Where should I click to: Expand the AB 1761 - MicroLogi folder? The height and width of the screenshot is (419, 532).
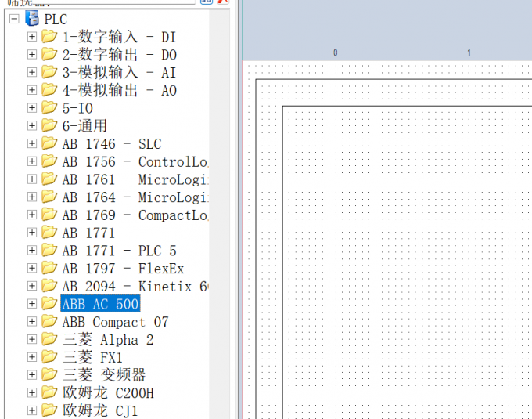click(32, 179)
